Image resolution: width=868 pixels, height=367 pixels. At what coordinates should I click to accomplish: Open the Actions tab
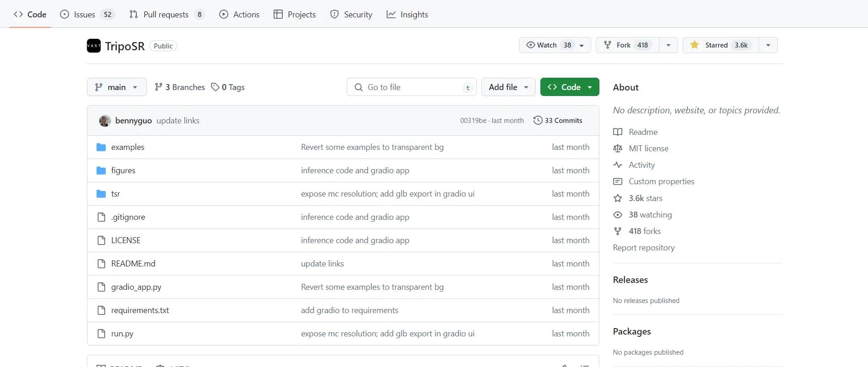pos(239,14)
